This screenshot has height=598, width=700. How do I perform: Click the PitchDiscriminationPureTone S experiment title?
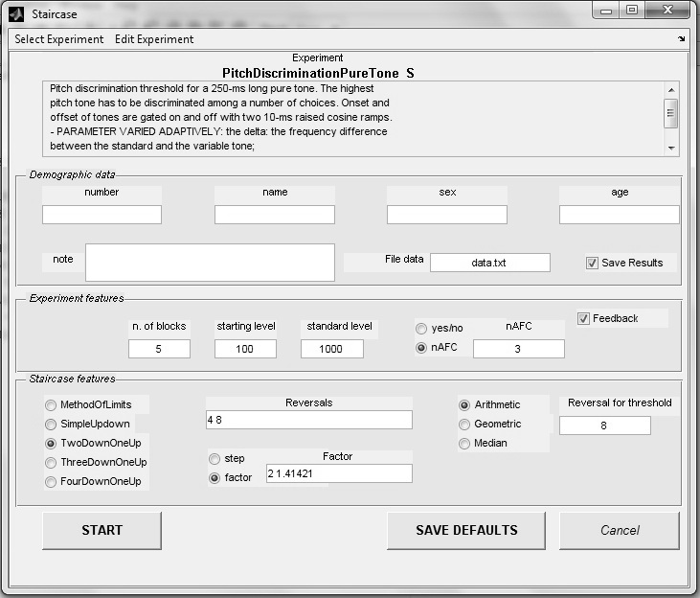click(318, 73)
